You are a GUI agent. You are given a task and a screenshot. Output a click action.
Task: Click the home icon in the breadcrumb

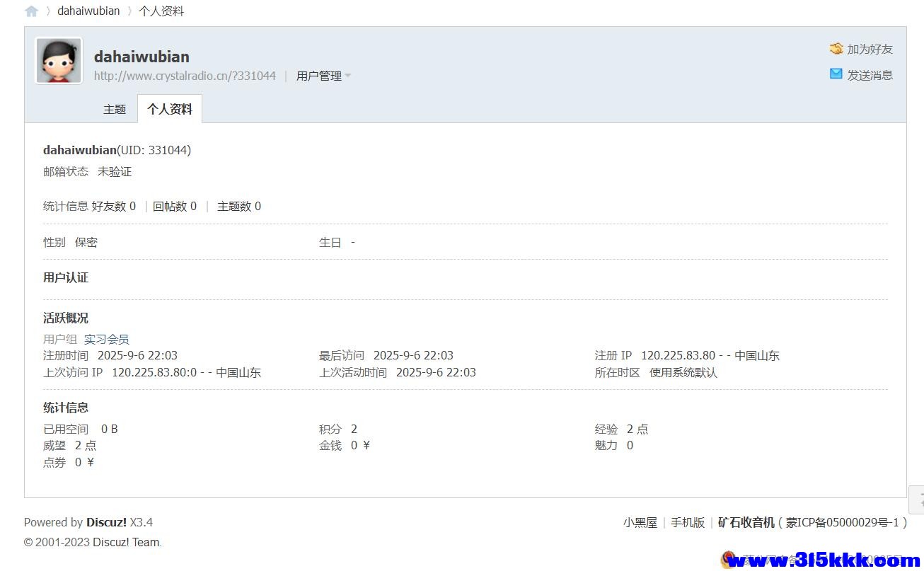click(x=30, y=11)
